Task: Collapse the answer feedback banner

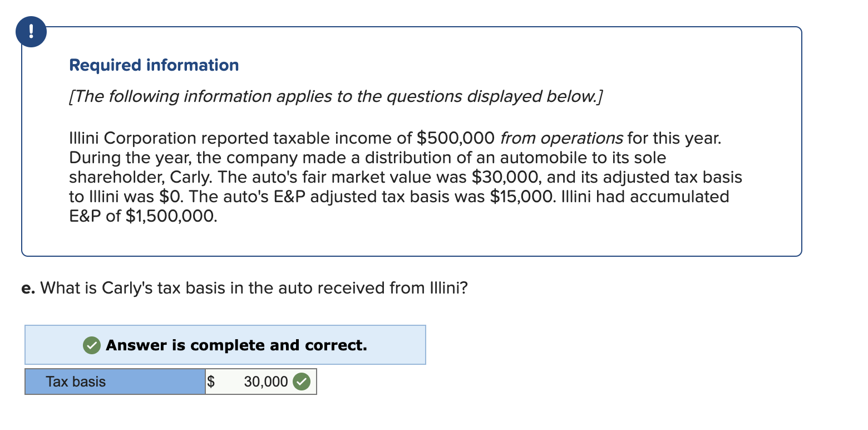Action: click(225, 345)
